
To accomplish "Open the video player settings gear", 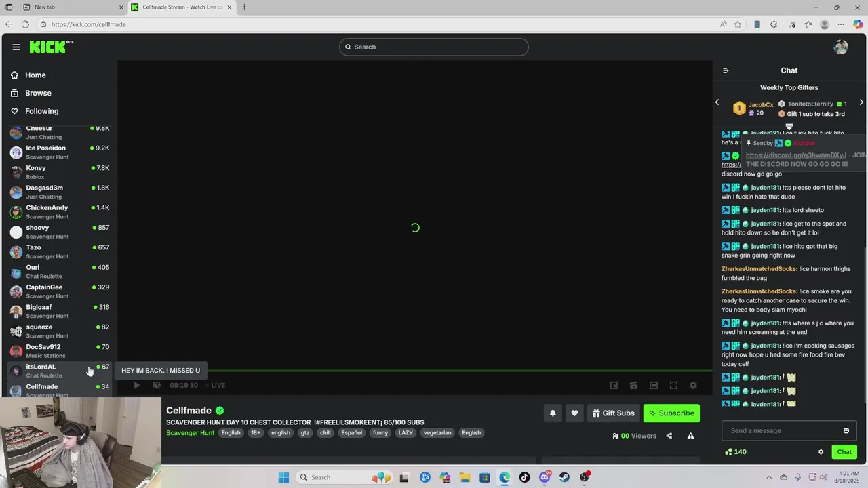I will point(693,385).
